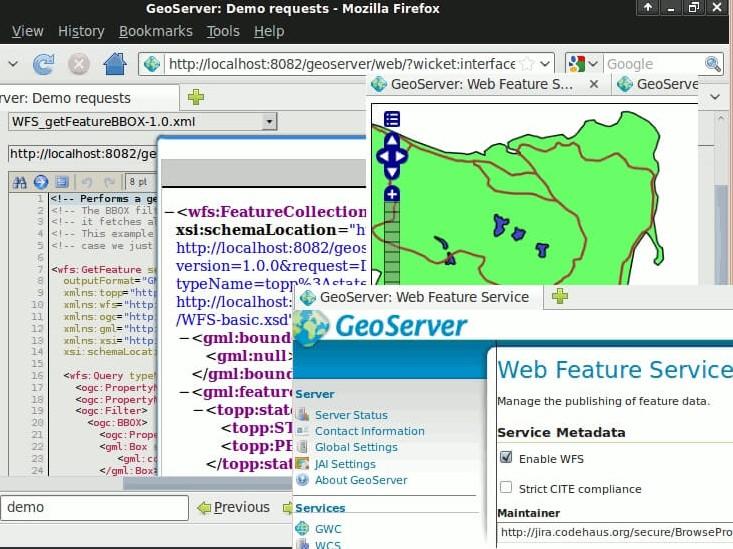Click the undo arrow in the editor toolbar
Image resolution: width=733 pixels, height=549 pixels.
86,182
